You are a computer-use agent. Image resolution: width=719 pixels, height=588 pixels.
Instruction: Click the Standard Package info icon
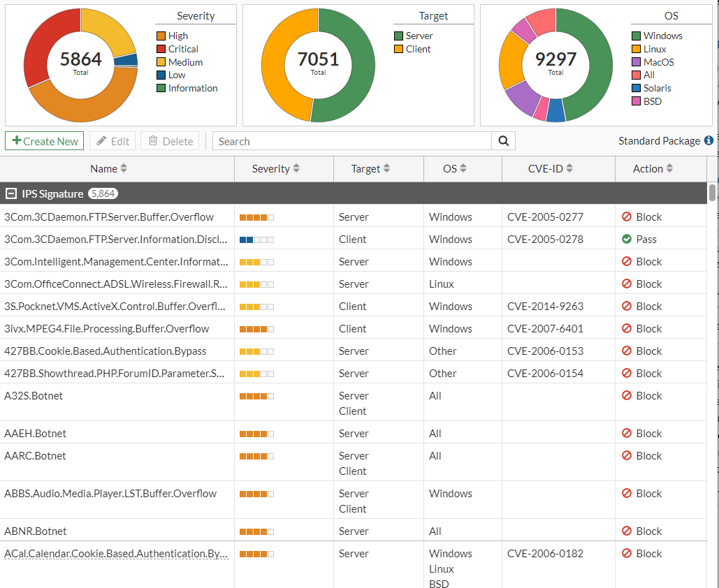(709, 140)
